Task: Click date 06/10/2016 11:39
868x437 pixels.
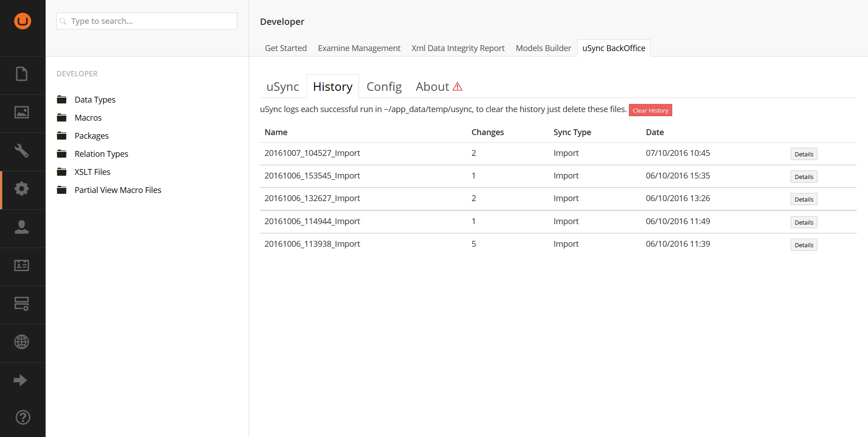Action: [678, 244]
